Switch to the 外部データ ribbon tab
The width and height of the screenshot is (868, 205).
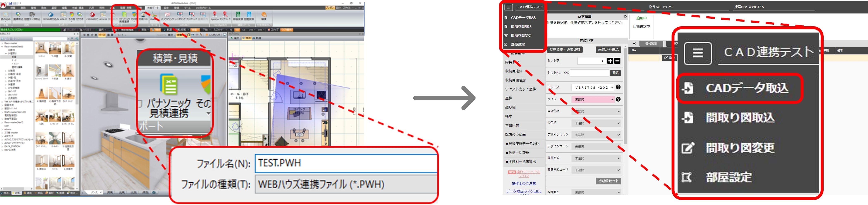[153, 8]
